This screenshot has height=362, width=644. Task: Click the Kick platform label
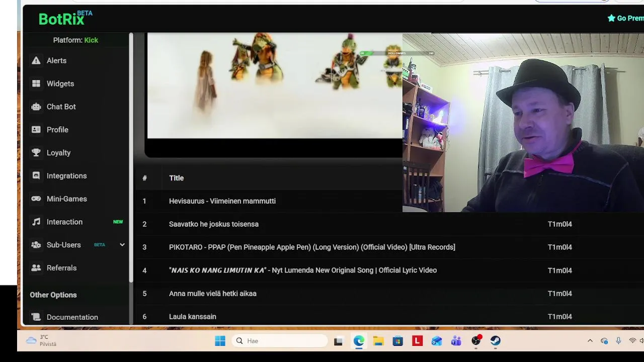coord(91,40)
